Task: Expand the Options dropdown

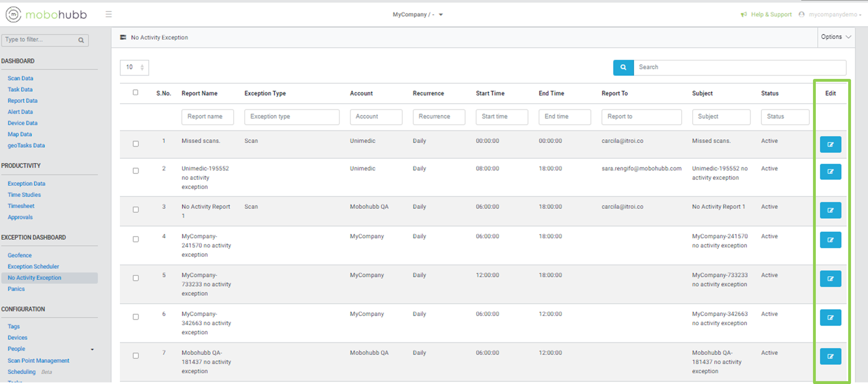Action: tap(836, 37)
